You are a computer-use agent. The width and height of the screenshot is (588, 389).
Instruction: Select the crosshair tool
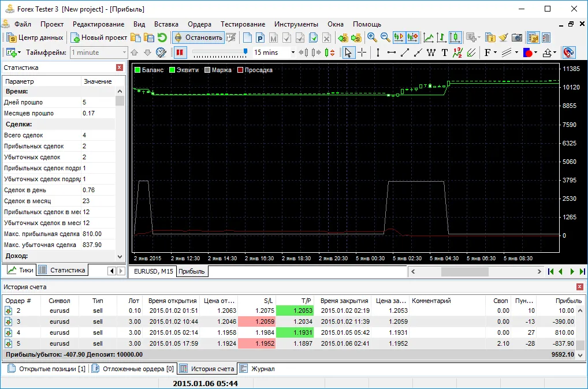click(x=362, y=53)
